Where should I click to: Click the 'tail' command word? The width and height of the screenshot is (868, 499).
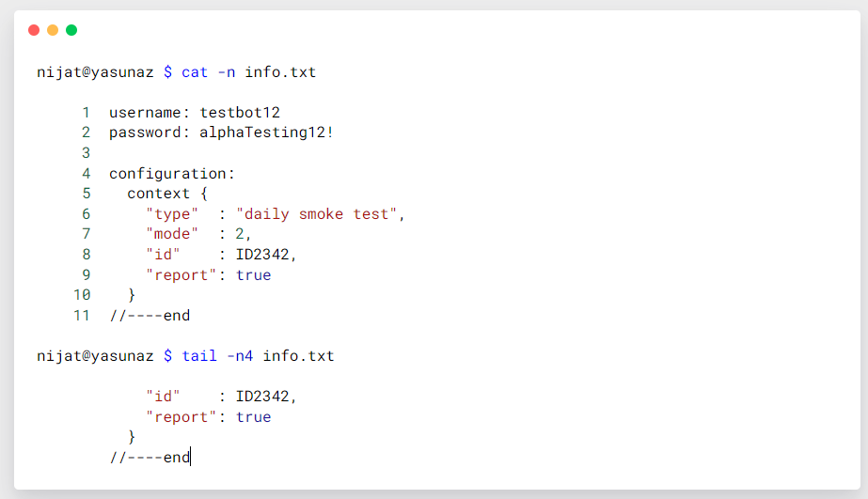pyautogui.click(x=199, y=356)
